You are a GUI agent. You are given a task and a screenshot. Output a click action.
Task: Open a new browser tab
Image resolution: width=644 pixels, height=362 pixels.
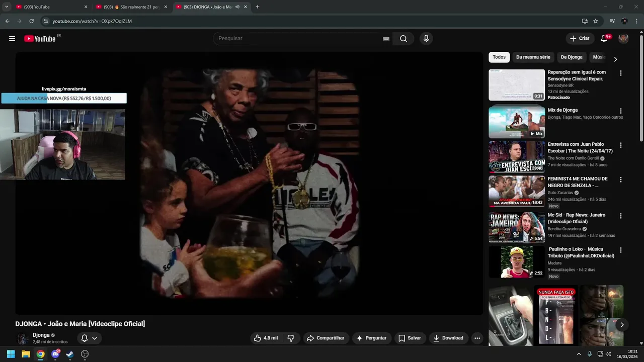(257, 7)
